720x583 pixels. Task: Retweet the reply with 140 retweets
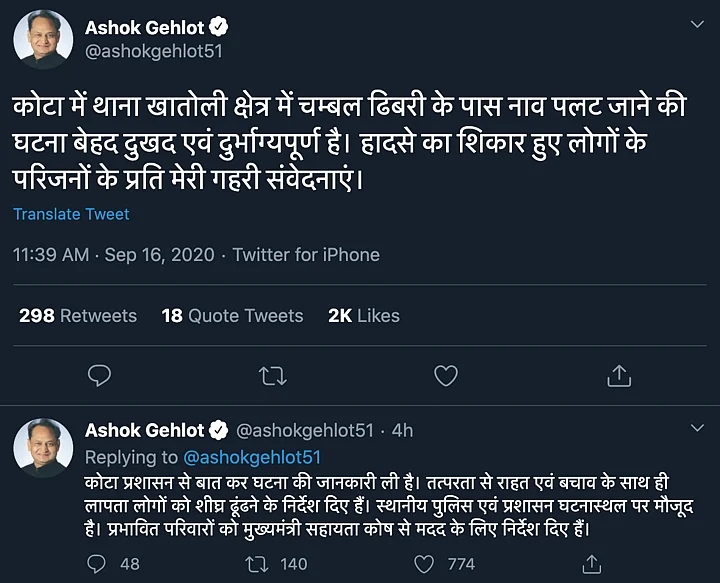(257, 564)
